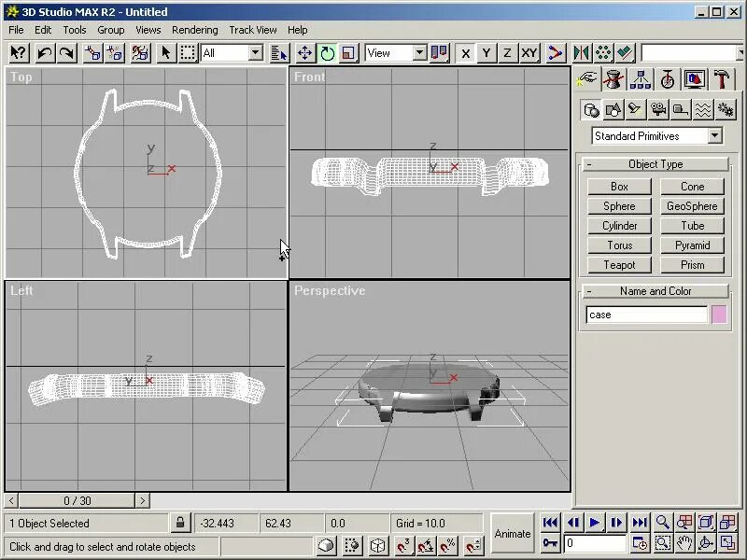
Task: Toggle the 3D Snap magnet
Action: [403, 545]
